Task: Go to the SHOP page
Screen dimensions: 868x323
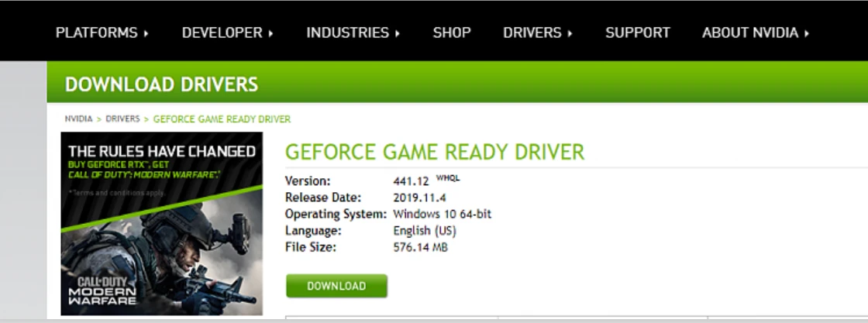Action: (452, 33)
